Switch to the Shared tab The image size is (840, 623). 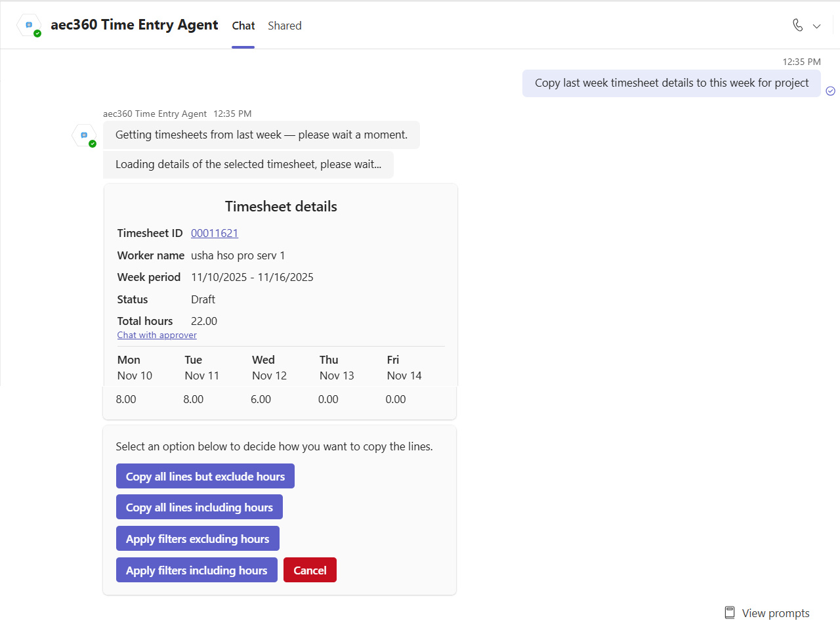tap(285, 26)
